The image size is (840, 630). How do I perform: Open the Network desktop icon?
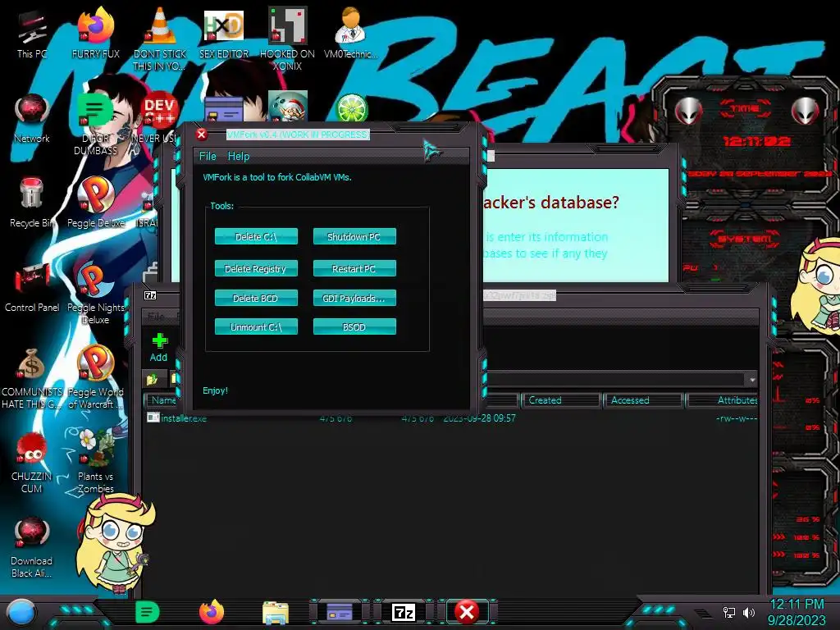[x=32, y=118]
